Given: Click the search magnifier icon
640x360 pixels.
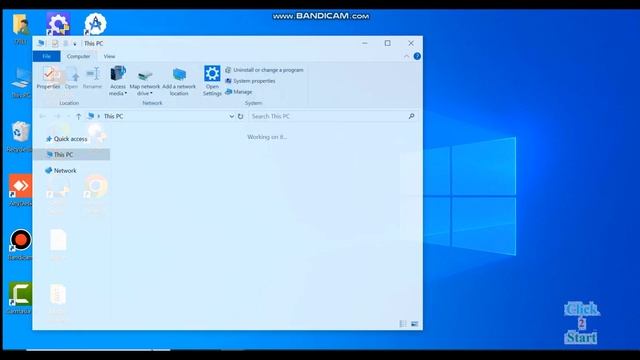Looking at the screenshot, I should pos(411,116).
